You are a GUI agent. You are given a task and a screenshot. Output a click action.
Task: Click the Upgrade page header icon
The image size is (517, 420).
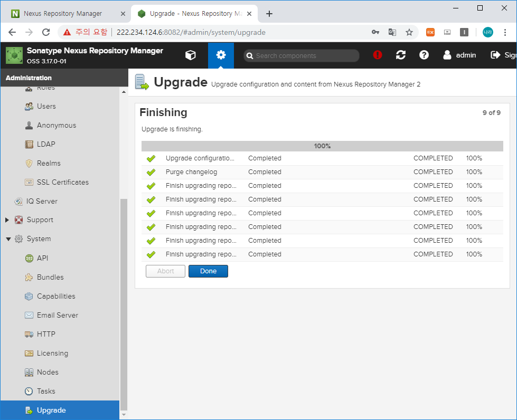(142, 82)
